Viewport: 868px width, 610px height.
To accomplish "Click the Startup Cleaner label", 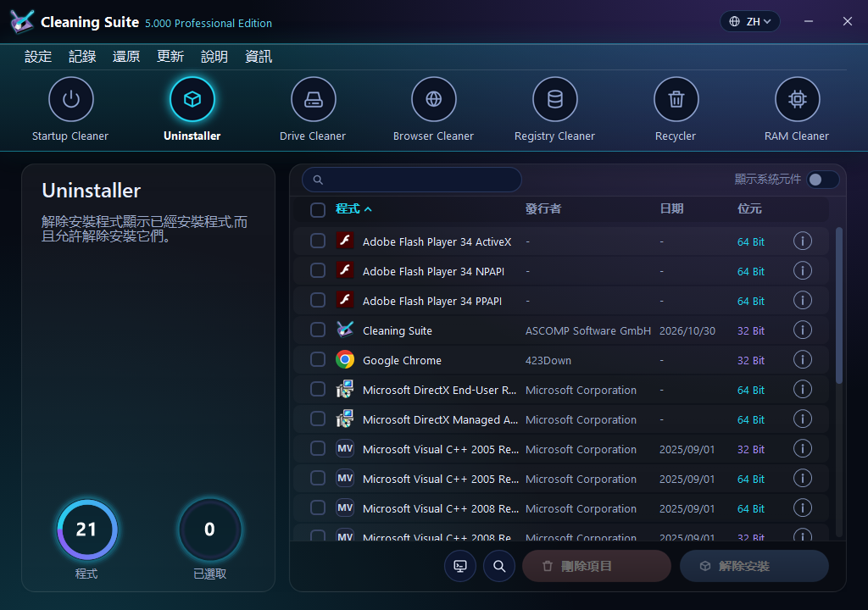I will point(70,136).
